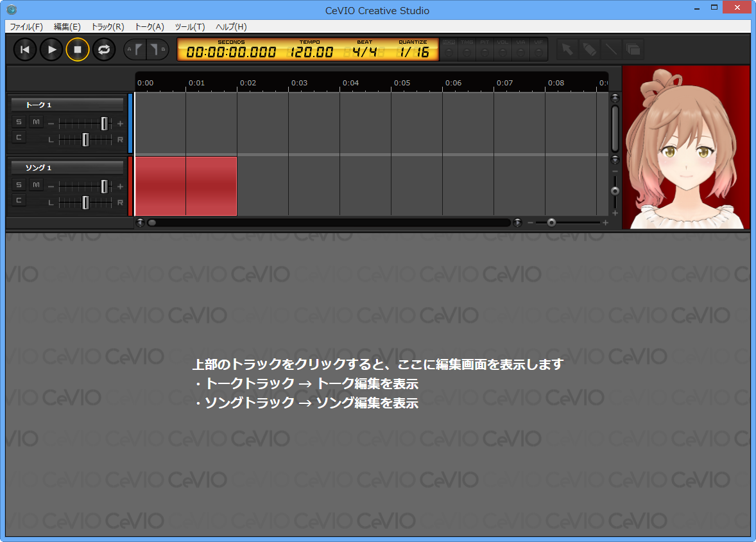Click the vertical zoom slider knob
756x542 pixels.
[615, 191]
